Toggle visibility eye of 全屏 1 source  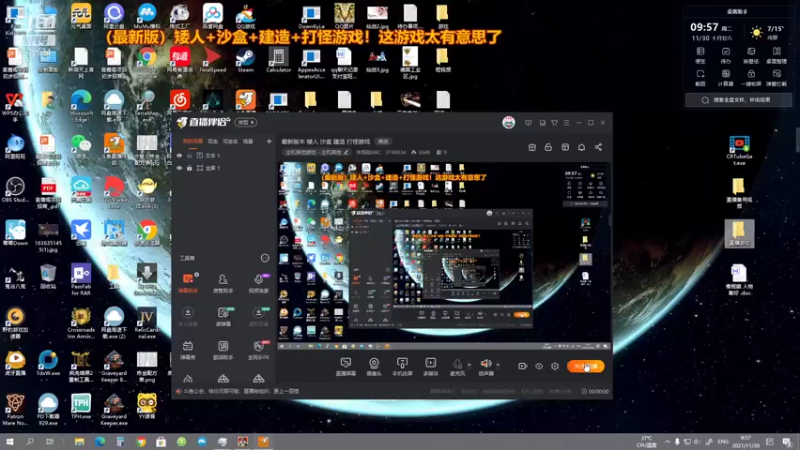[x=179, y=168]
